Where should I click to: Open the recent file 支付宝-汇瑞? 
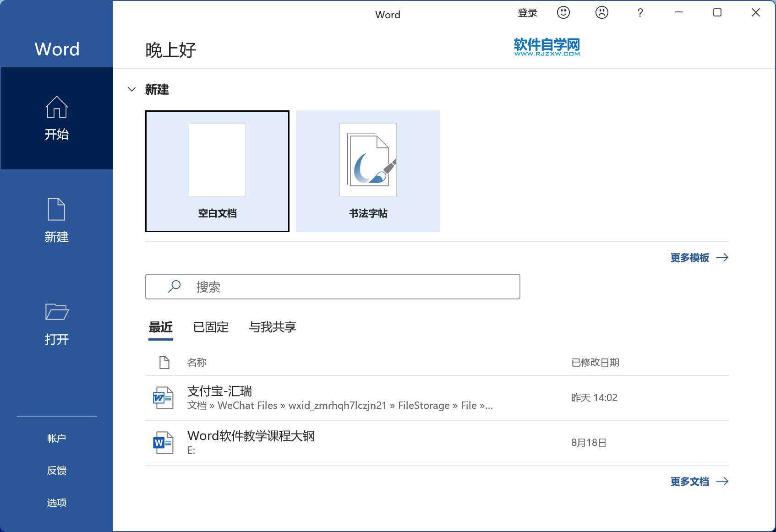pyautogui.click(x=437, y=398)
